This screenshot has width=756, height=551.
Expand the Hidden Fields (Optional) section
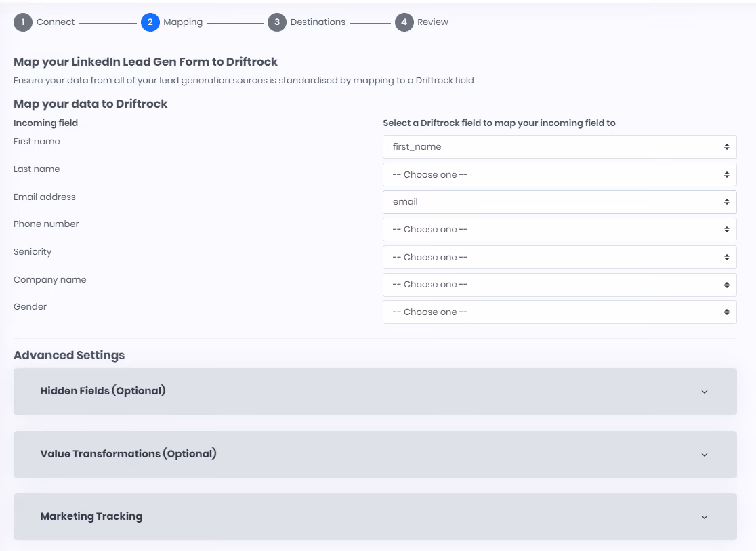tap(375, 391)
